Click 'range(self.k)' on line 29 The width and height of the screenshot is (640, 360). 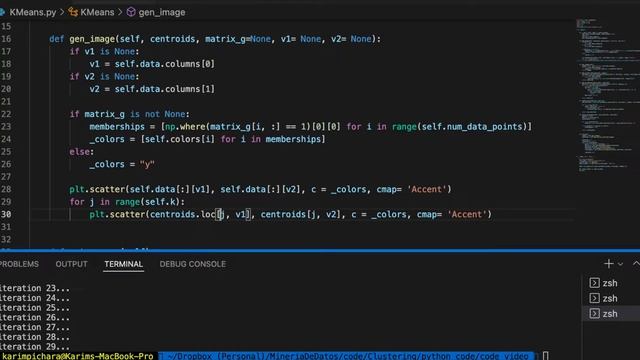[149, 202]
